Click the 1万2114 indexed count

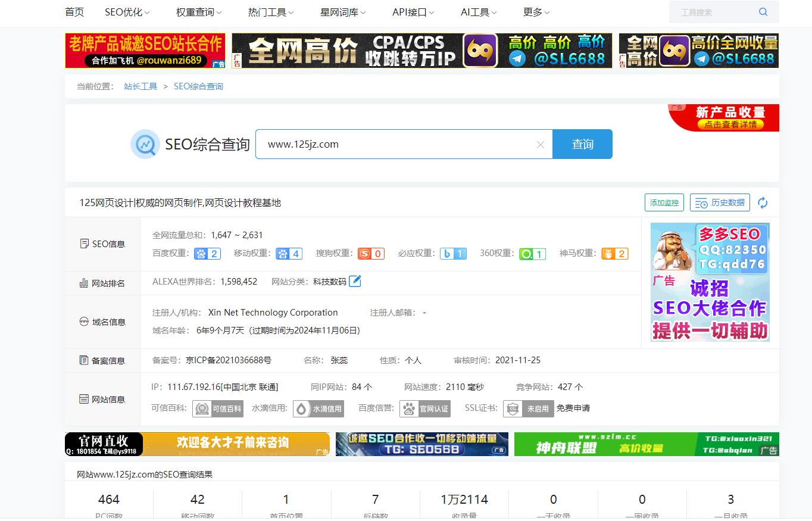click(464, 500)
